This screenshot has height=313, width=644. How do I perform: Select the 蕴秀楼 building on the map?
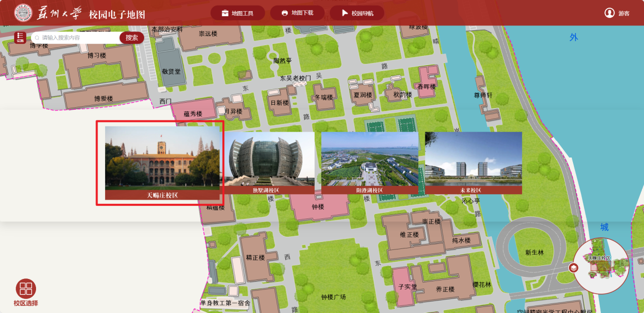coord(193,113)
